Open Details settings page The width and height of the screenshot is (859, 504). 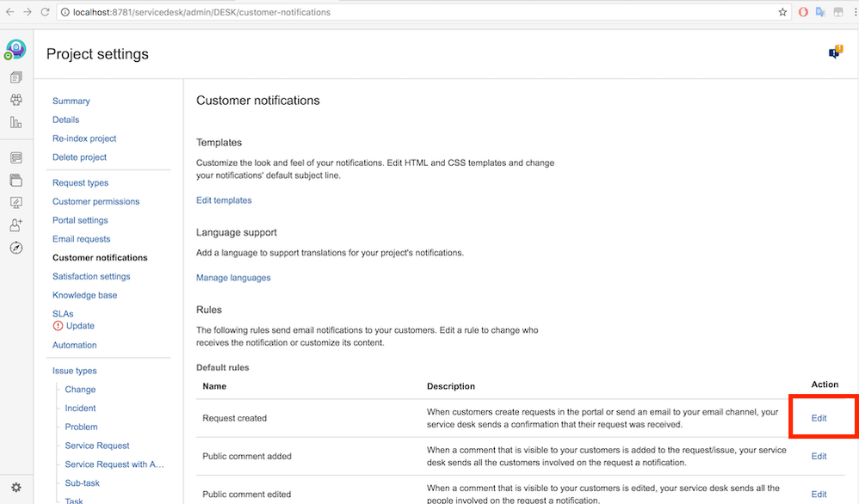pyautogui.click(x=65, y=120)
